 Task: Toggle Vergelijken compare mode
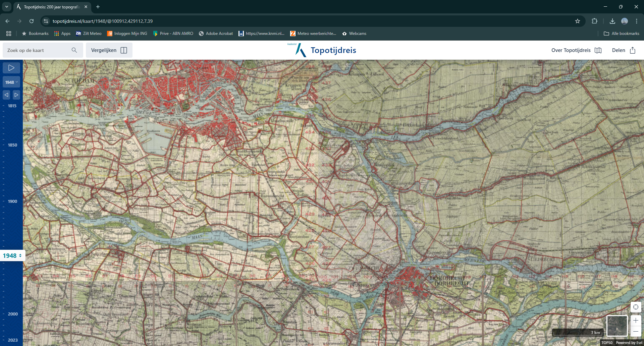point(109,50)
